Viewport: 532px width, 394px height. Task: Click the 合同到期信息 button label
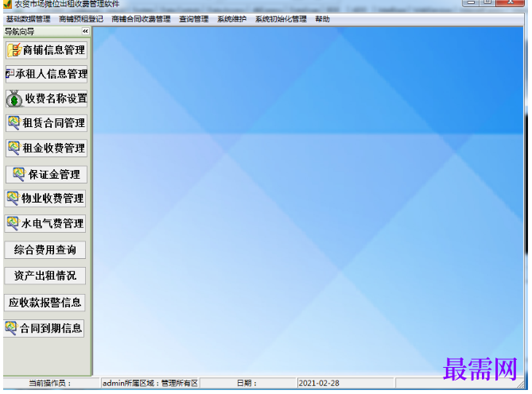[x=51, y=328]
